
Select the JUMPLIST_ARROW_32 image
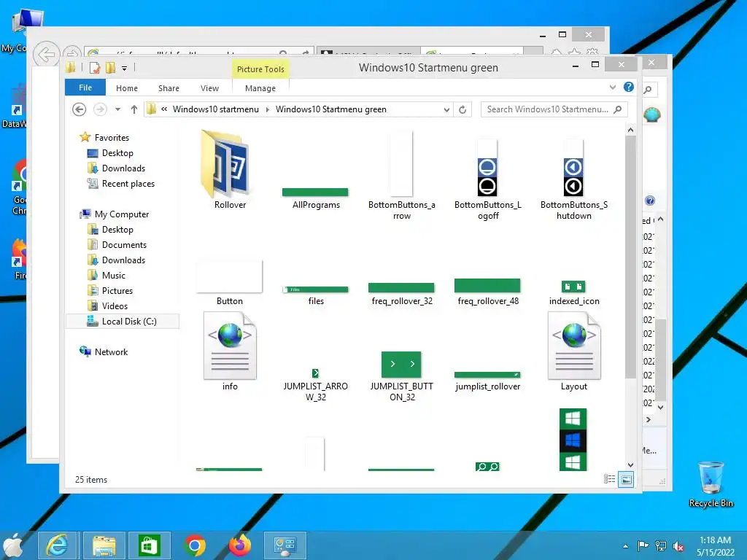pyautogui.click(x=315, y=373)
